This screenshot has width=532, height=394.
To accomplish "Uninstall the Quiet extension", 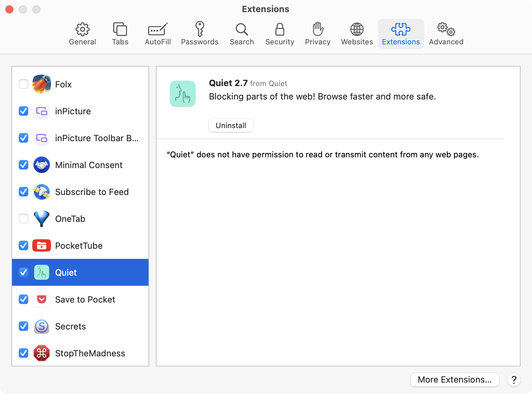I will click(x=231, y=125).
